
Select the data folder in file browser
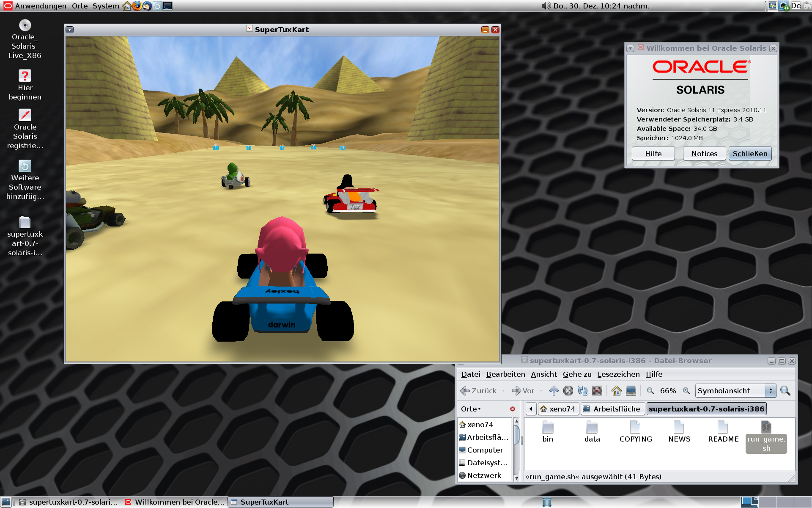[592, 432]
